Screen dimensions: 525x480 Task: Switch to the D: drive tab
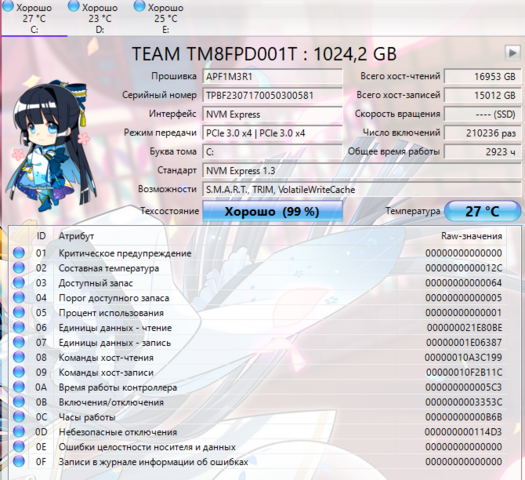coord(100,18)
